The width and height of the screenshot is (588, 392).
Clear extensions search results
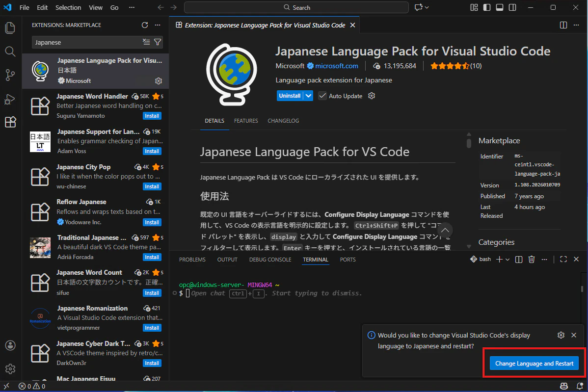pos(146,42)
